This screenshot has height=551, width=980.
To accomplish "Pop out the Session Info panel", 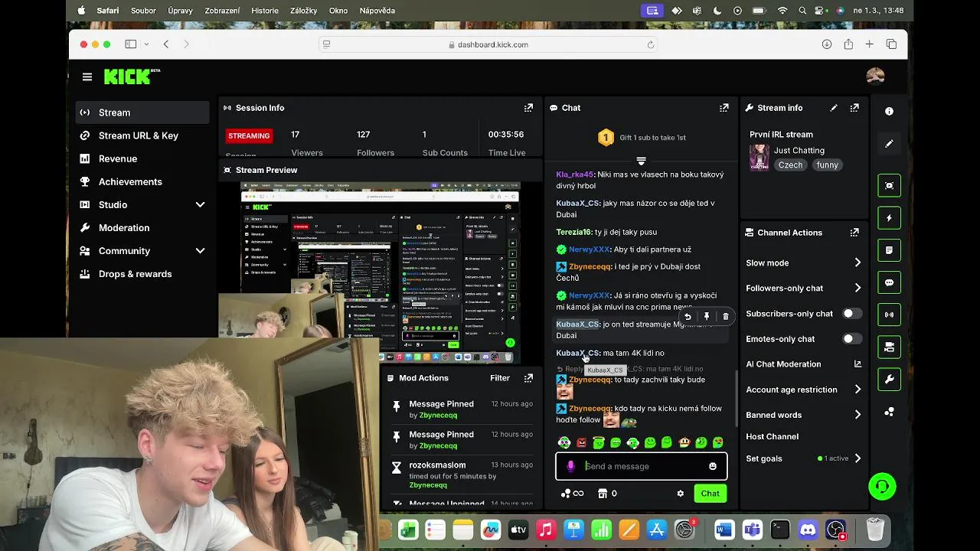I will 528,108.
